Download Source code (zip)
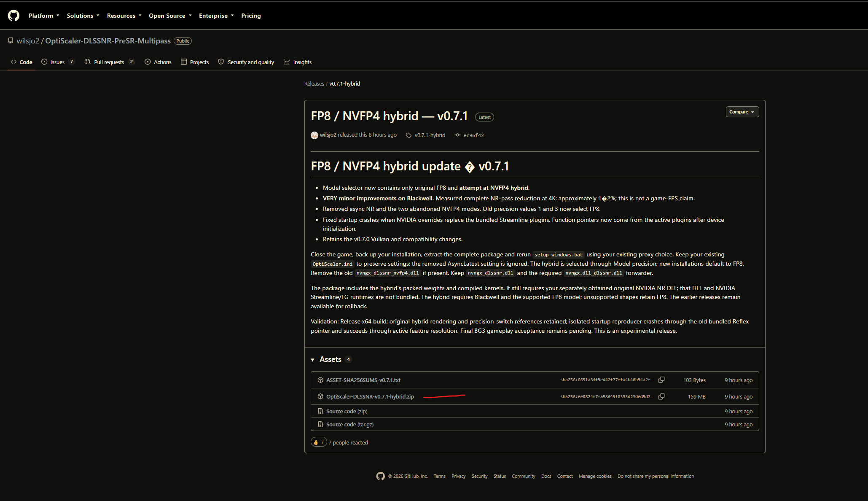The height and width of the screenshot is (501, 868). pyautogui.click(x=347, y=411)
